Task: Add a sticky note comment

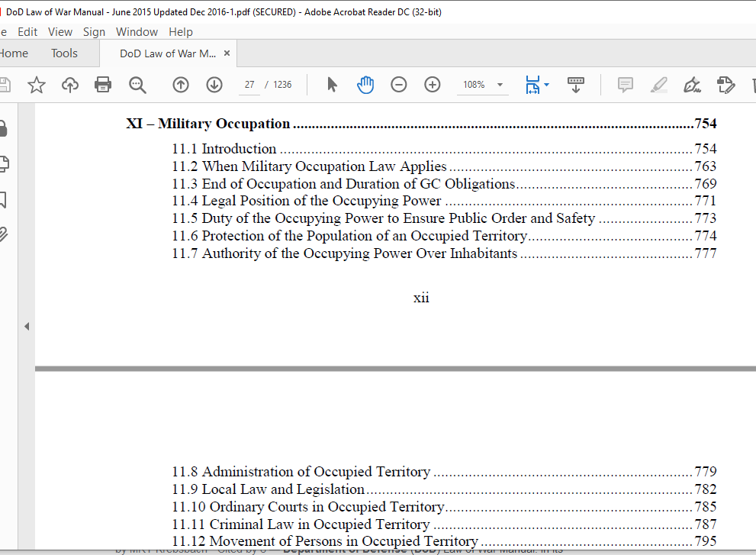Action: tap(626, 85)
